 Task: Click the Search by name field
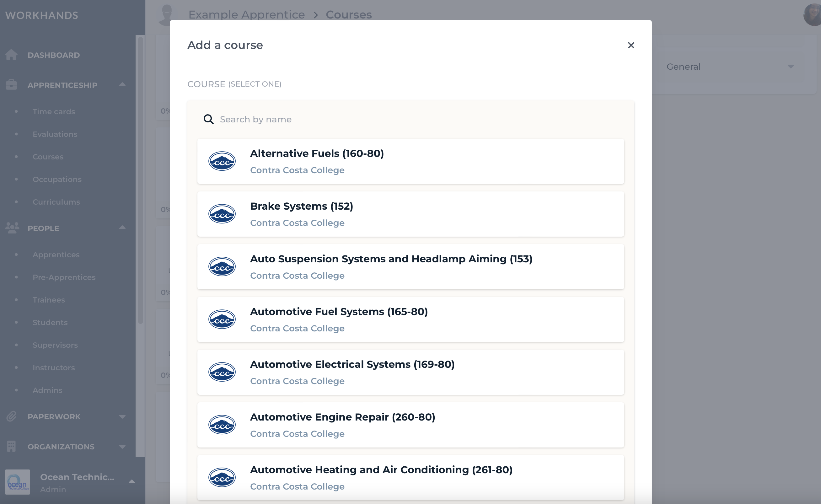point(411,119)
